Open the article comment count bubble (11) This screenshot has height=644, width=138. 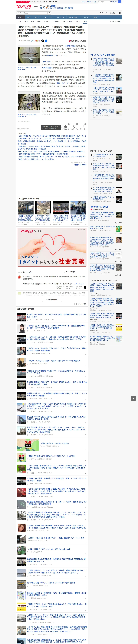click(x=33, y=41)
